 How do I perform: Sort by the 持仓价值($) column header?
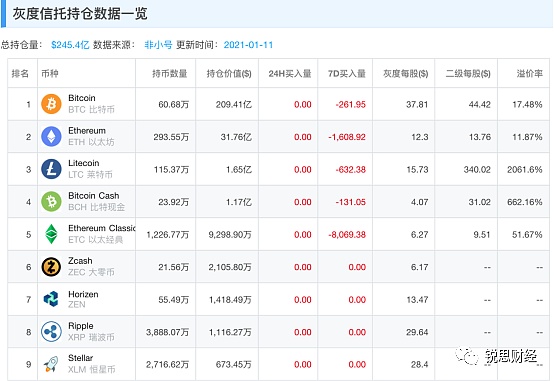coord(229,74)
